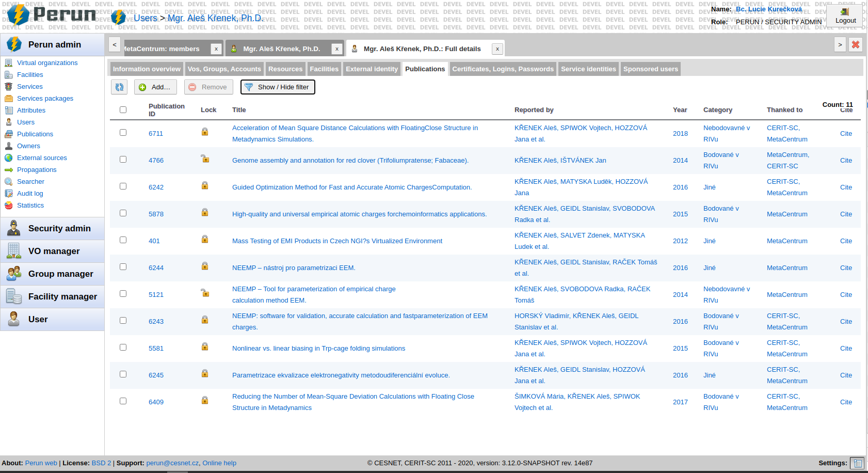
Task: Switch to the Resources tab
Action: pyautogui.click(x=285, y=69)
